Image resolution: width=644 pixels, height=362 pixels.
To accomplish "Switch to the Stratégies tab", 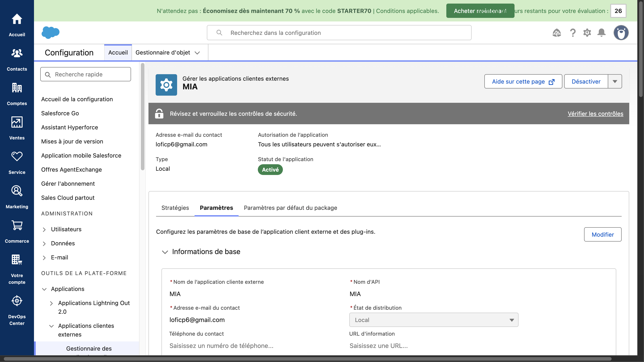I will pos(175,208).
